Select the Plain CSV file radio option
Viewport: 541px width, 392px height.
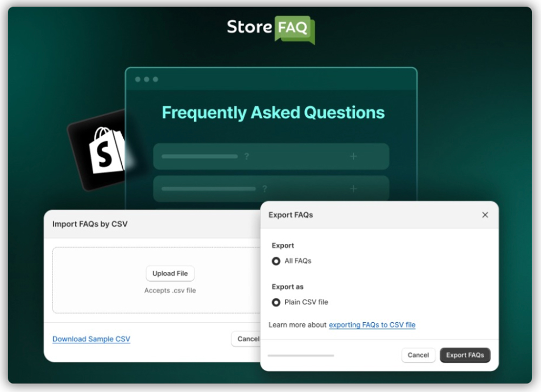(276, 302)
